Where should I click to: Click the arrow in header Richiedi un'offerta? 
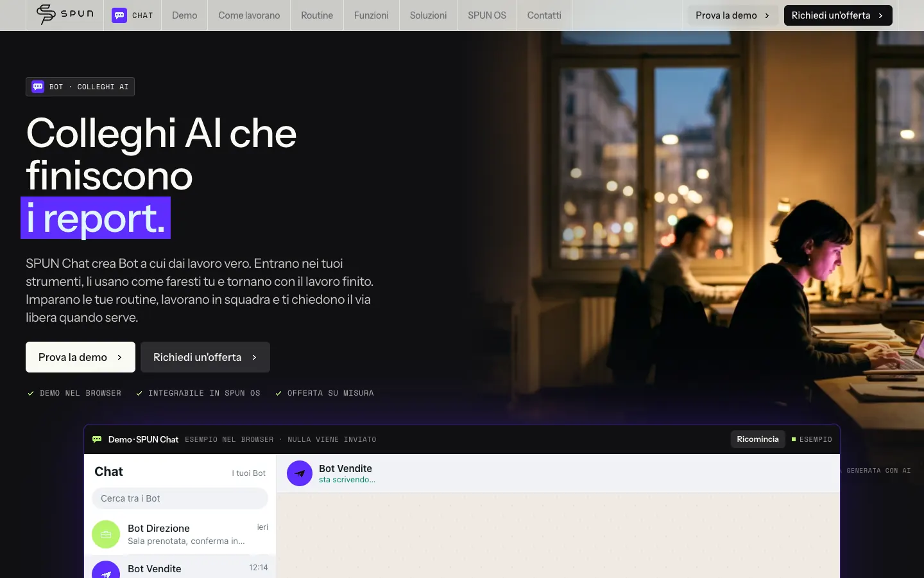pos(880,15)
